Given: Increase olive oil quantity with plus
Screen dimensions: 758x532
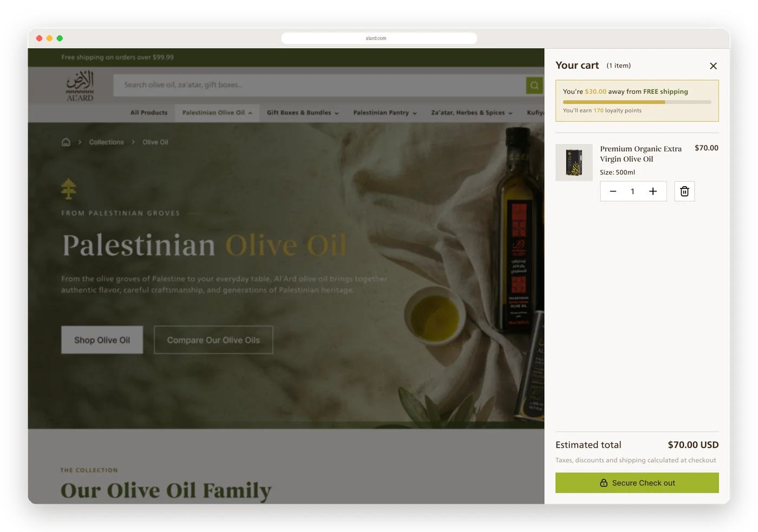Looking at the screenshot, I should click(653, 192).
